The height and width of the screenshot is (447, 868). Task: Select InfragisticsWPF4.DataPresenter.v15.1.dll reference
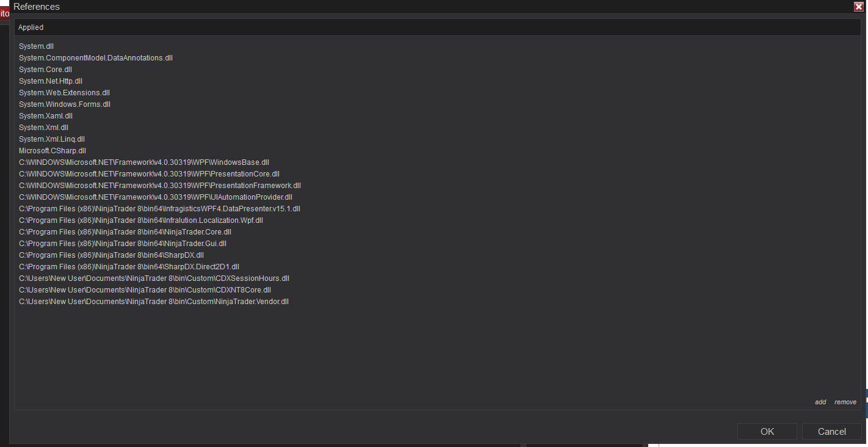click(160, 209)
